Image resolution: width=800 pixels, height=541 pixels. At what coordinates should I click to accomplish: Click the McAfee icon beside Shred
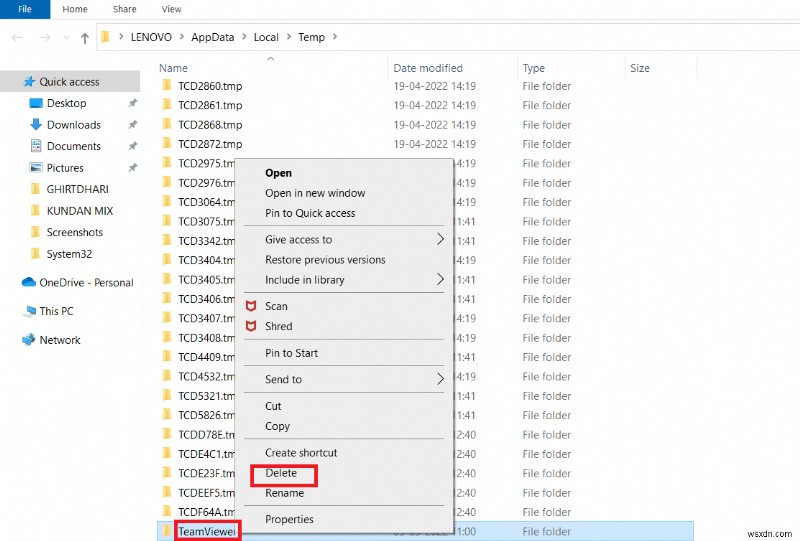(251, 326)
